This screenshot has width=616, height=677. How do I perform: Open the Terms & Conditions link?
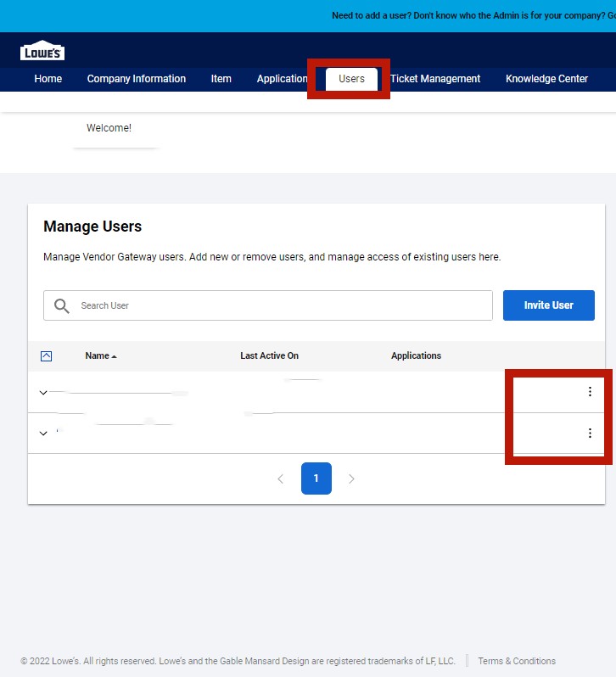(x=516, y=661)
